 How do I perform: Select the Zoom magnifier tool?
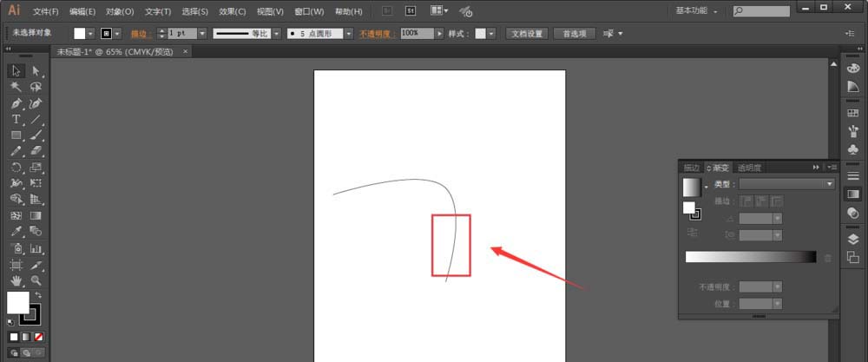click(x=36, y=280)
